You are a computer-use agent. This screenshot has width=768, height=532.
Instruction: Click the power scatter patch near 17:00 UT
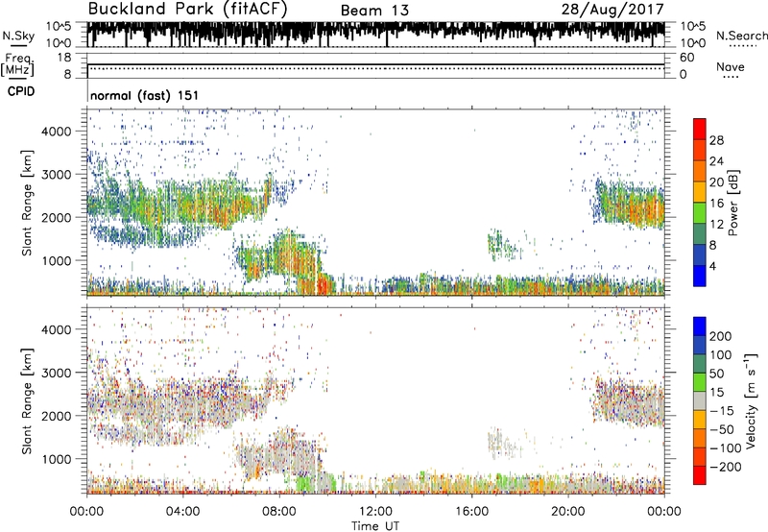click(x=502, y=246)
